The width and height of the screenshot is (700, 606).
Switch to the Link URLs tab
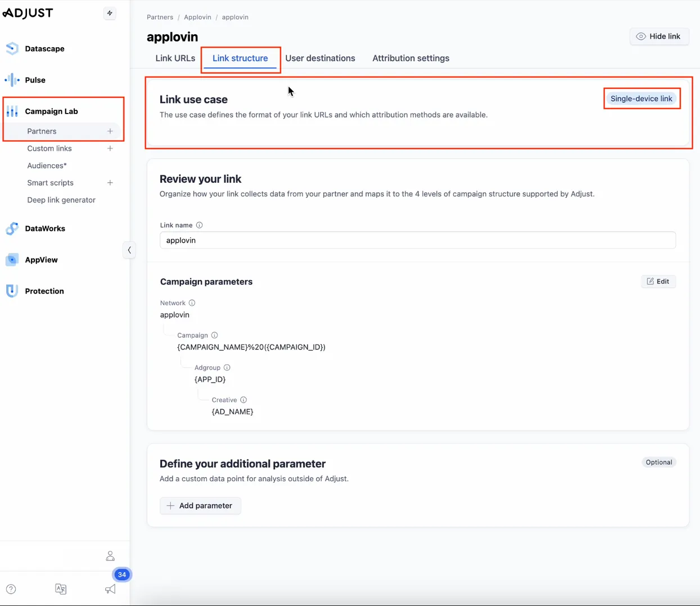click(x=174, y=58)
